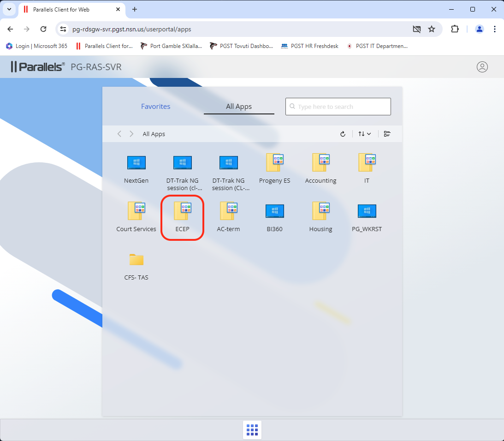Open a new browser tab

(135, 9)
